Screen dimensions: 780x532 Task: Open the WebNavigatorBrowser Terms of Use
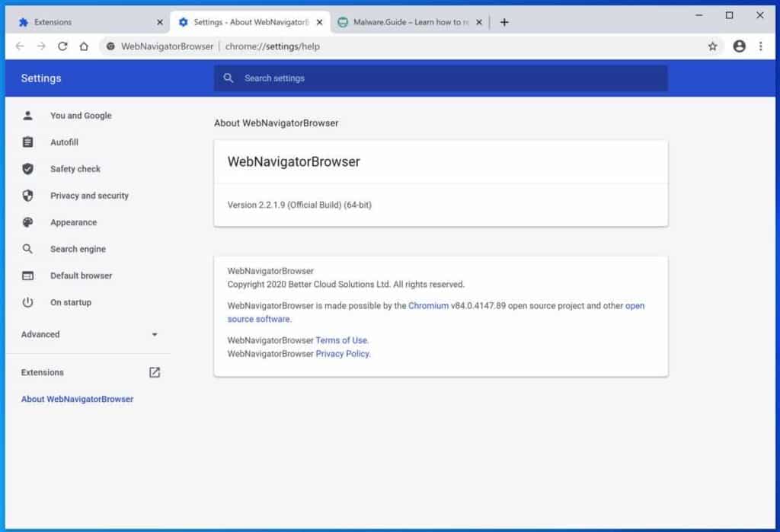coord(341,340)
